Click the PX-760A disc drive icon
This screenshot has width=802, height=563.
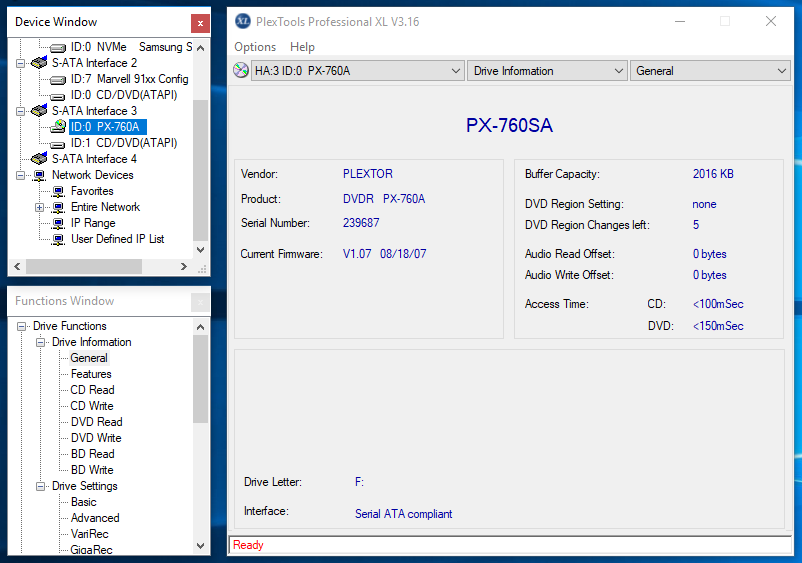[58, 126]
